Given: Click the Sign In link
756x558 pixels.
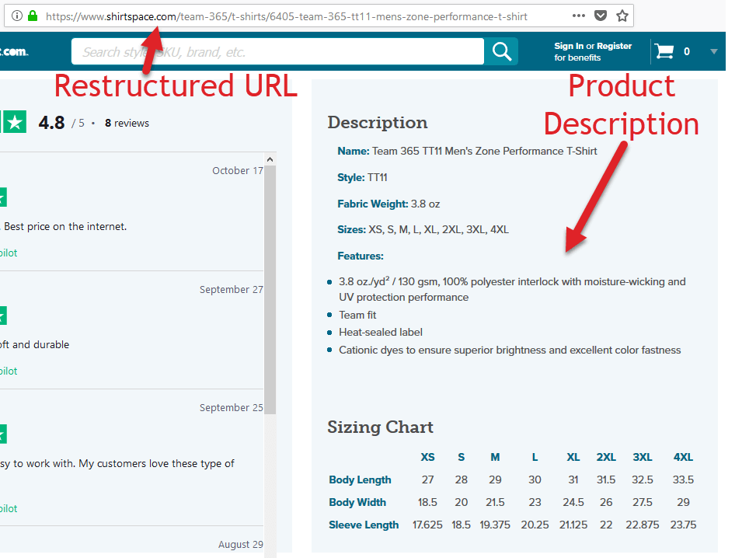Looking at the screenshot, I should coord(569,46).
